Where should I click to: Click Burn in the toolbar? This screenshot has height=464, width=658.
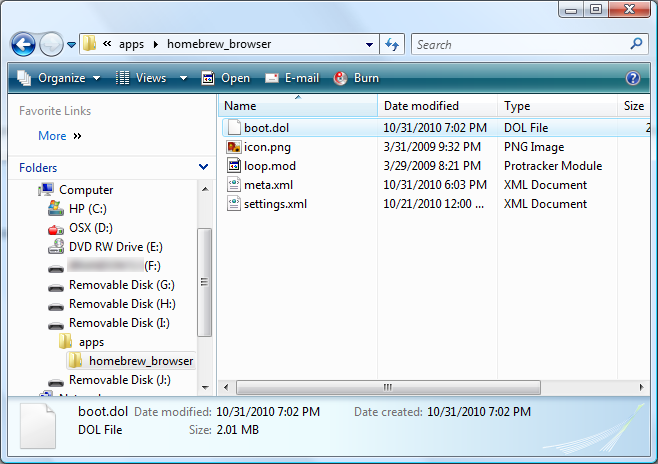(356, 78)
